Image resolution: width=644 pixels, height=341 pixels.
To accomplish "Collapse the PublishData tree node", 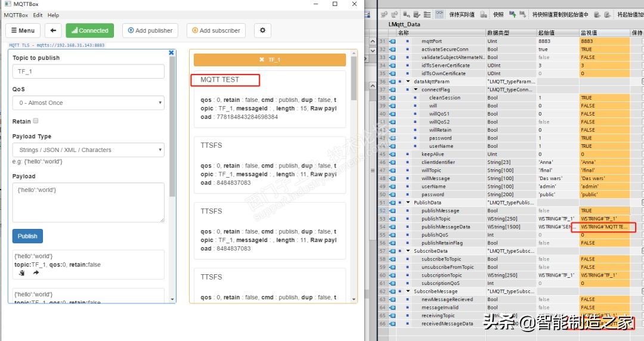I will click(x=408, y=203).
